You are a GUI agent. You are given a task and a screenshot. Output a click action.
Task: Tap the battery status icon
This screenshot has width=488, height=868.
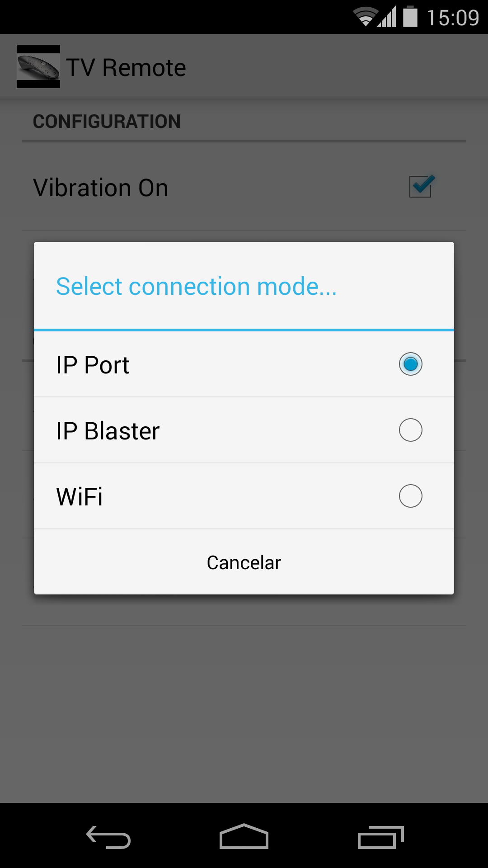tap(410, 16)
